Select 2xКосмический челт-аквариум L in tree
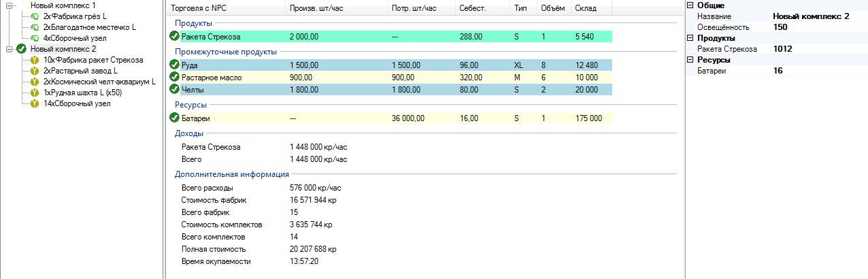This screenshot has height=279, width=868. 99,82
